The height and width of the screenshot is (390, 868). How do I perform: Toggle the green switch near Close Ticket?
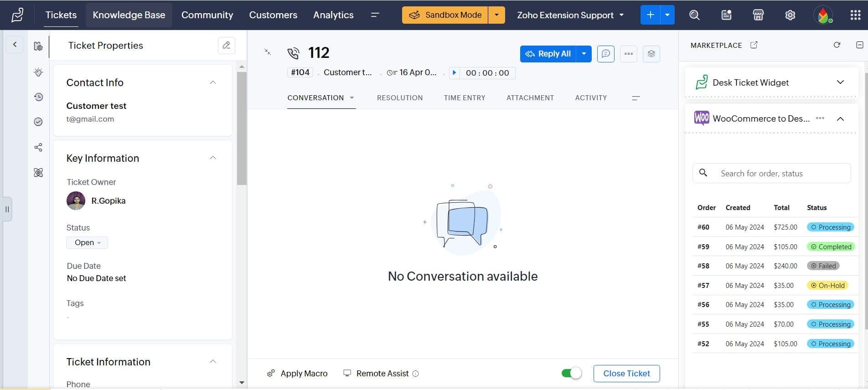click(571, 374)
